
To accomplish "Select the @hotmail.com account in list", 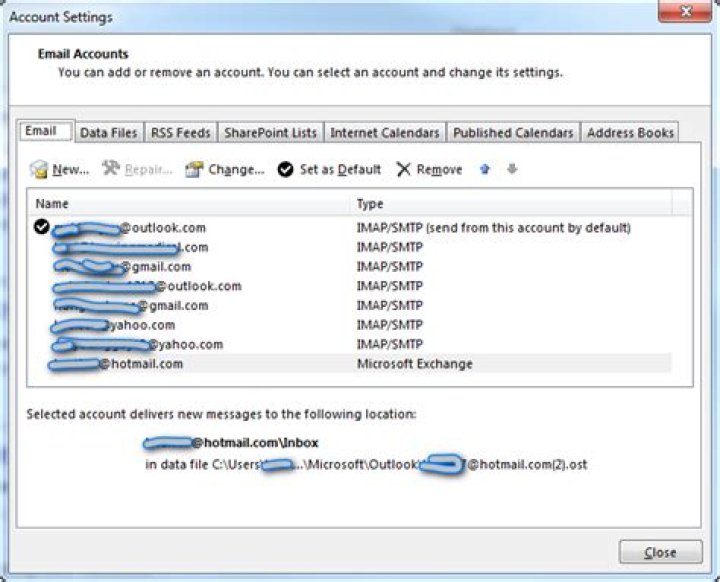I will tap(350, 364).
